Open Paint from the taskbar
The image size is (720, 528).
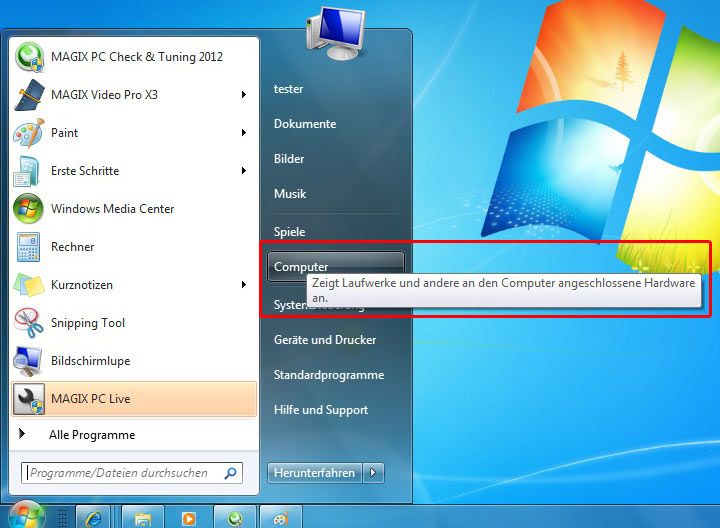tap(281, 518)
